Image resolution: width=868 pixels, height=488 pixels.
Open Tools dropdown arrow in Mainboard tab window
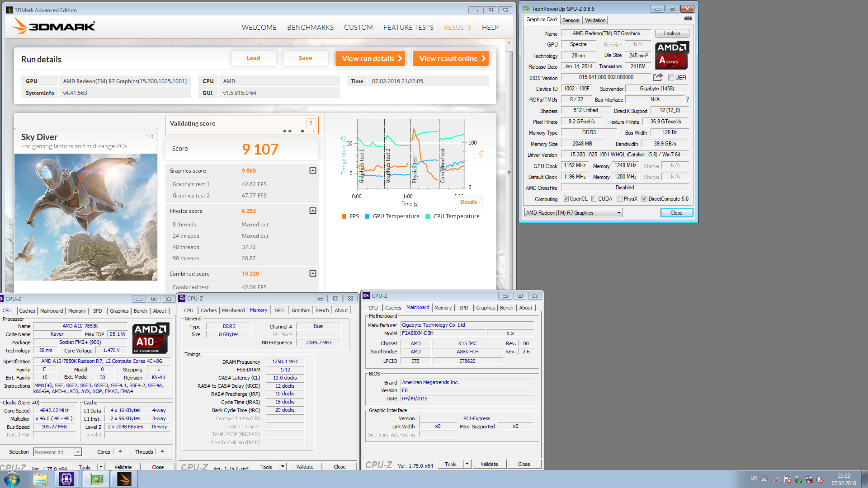point(467,464)
